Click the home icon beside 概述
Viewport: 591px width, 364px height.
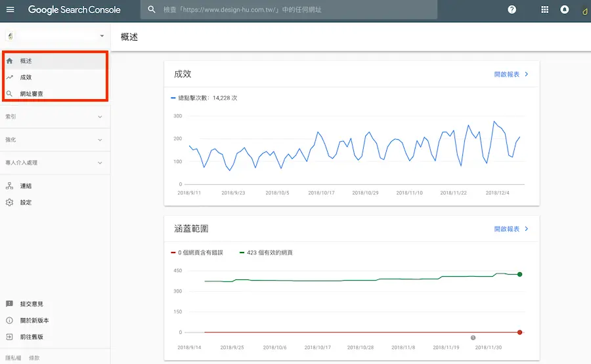coord(9,60)
